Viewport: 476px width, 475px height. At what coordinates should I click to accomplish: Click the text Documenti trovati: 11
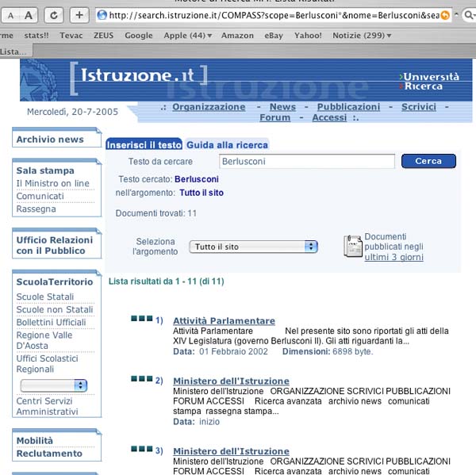coord(156,213)
